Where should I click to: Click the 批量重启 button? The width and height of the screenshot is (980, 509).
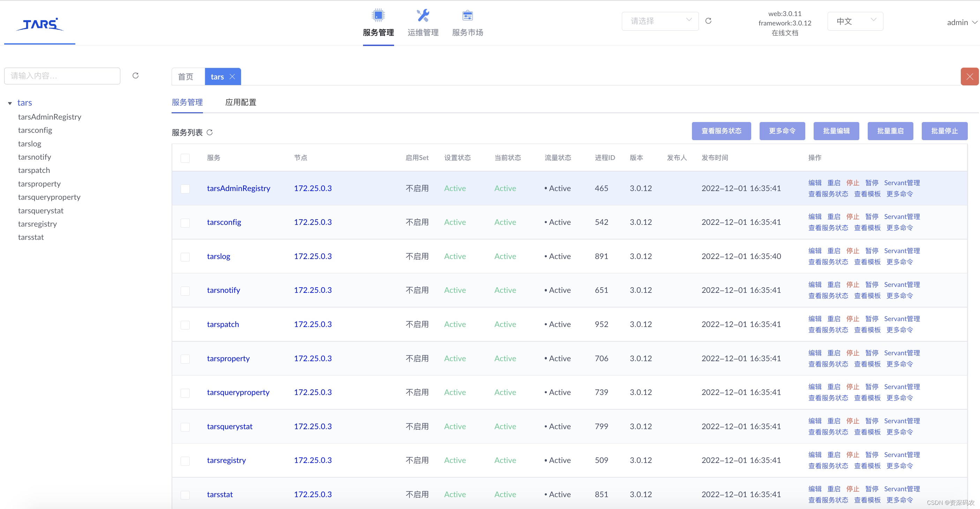[x=890, y=131]
